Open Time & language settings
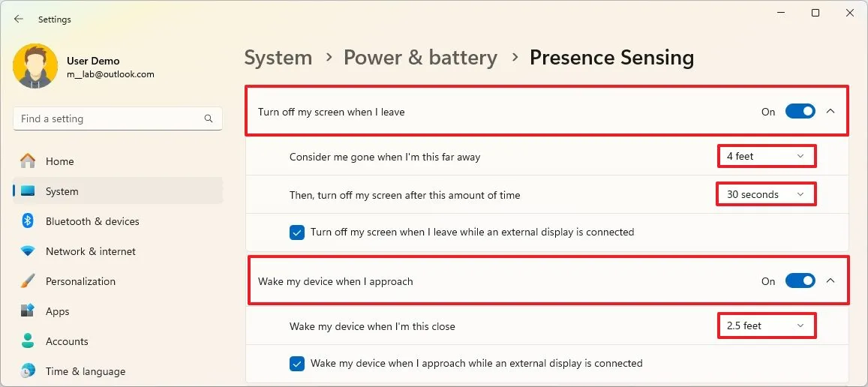This screenshot has width=868, height=387. pos(85,371)
